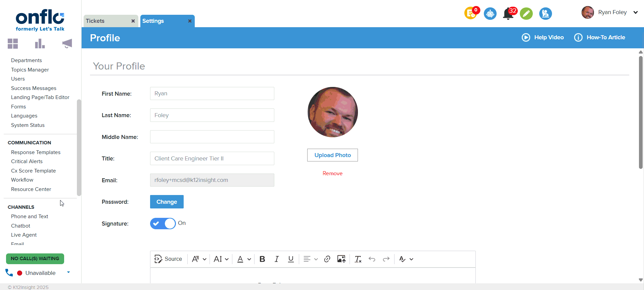The image size is (644, 290).
Task: Toggle underline formatting in editor
Action: (x=291, y=259)
